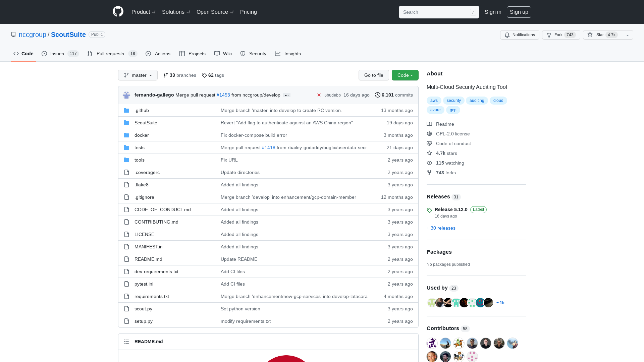Image resolution: width=644 pixels, height=362 pixels.
Task: Open the + 30 releases link
Action: coord(441,228)
